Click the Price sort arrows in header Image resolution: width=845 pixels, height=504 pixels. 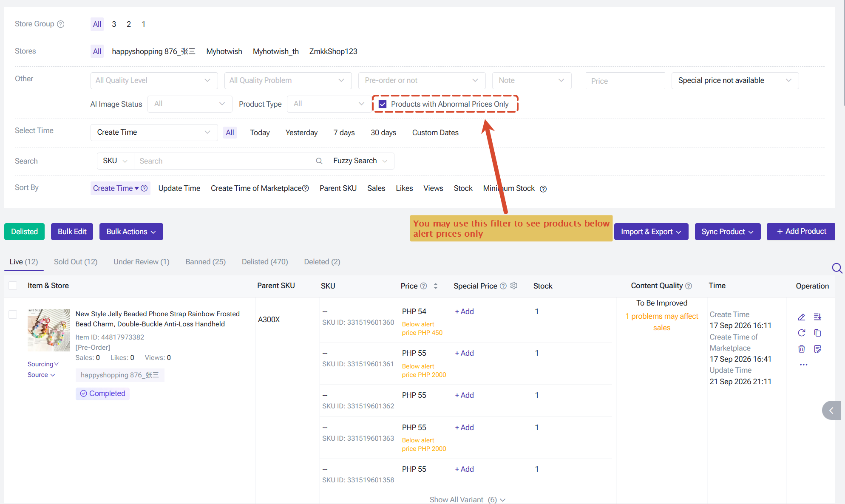(436, 286)
